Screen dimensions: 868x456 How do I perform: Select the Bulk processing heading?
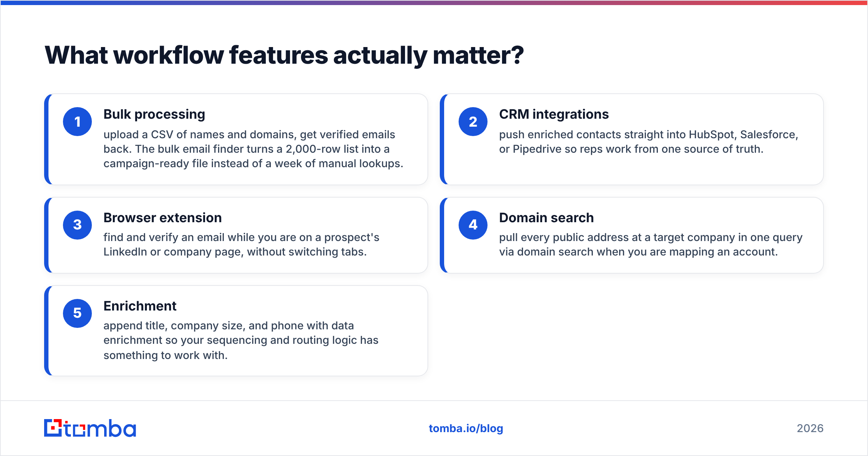point(154,114)
